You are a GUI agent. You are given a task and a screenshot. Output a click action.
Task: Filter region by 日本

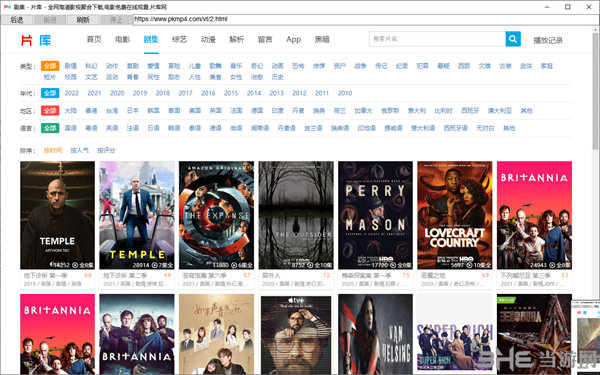tap(133, 111)
